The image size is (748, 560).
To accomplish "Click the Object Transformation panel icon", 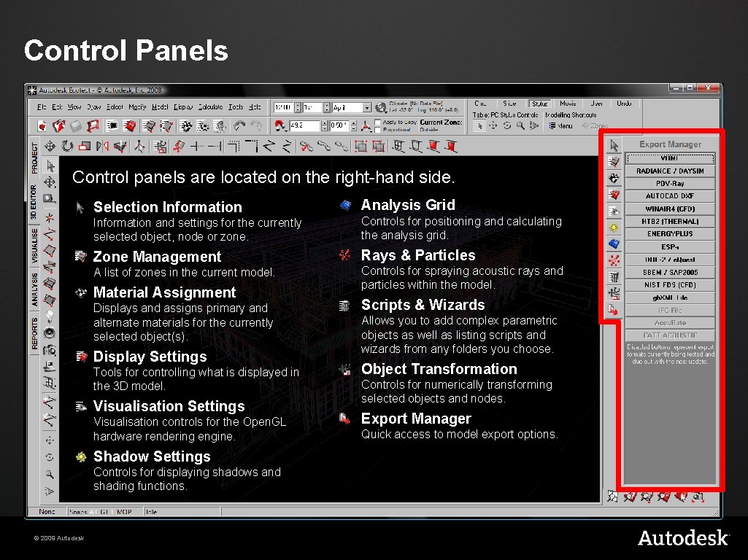I will coord(344,370).
